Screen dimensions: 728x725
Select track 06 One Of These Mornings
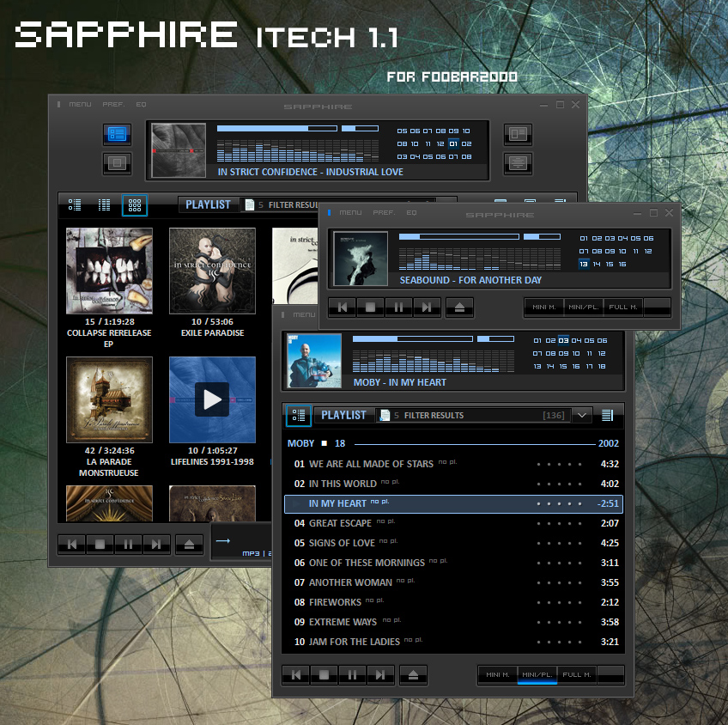coord(452,563)
